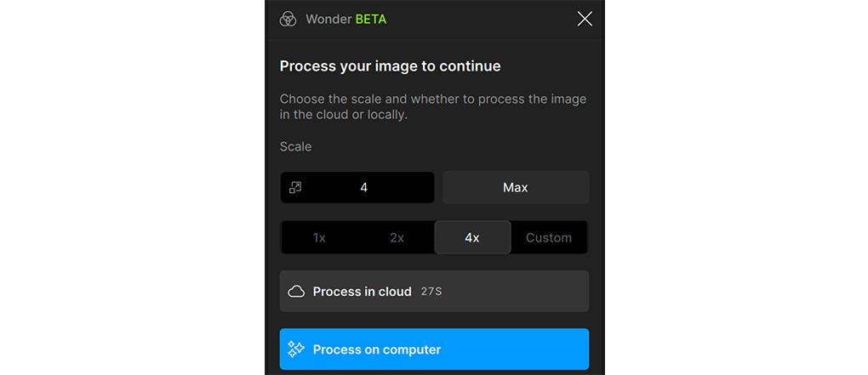This screenshot has width=868, height=375.
Task: Click the scale value field showing 4
Action: coord(364,187)
